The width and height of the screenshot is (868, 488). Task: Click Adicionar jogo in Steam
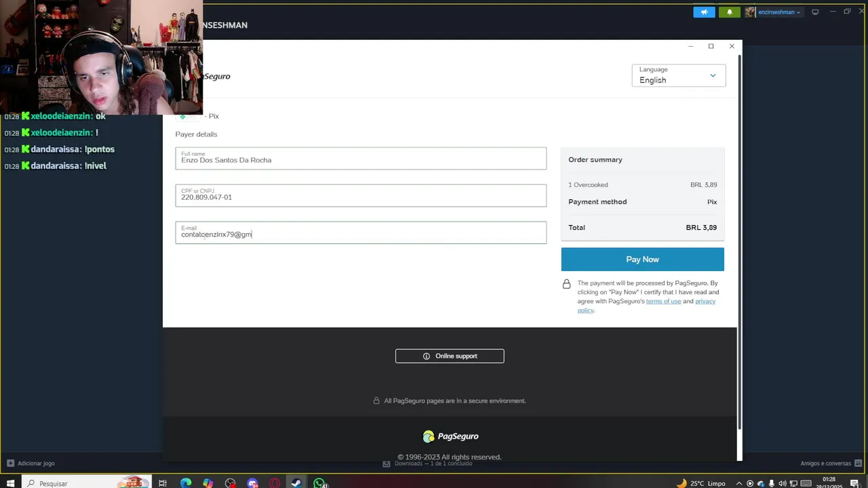coord(30,464)
